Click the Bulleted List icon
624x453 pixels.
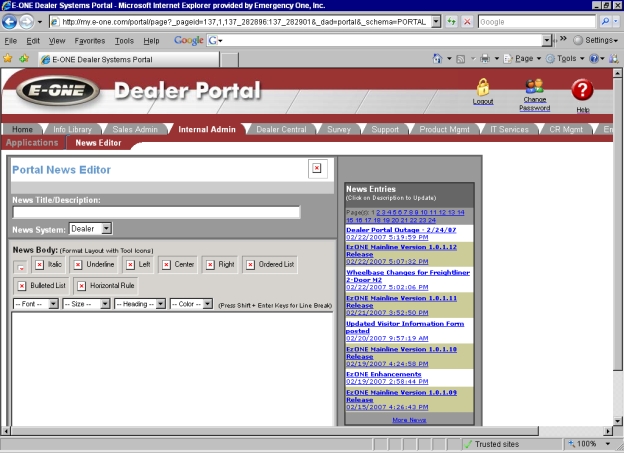coord(22,286)
